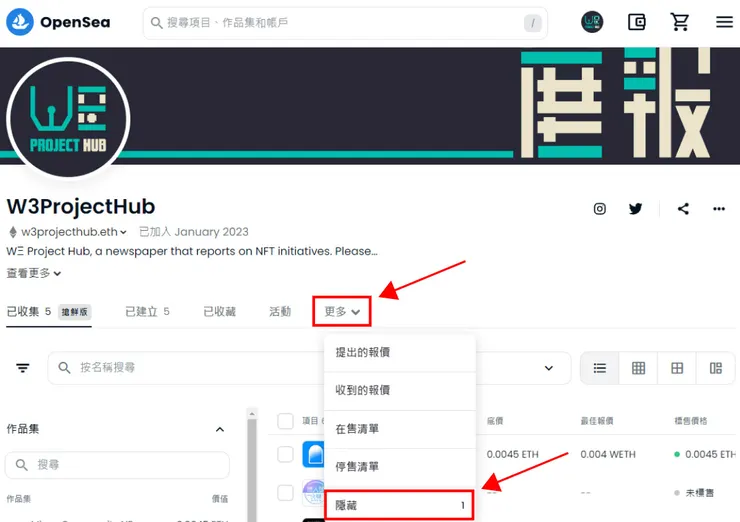The width and height of the screenshot is (740, 522).
Task: Click the W3ProjectHub profile name
Action: tap(81, 207)
